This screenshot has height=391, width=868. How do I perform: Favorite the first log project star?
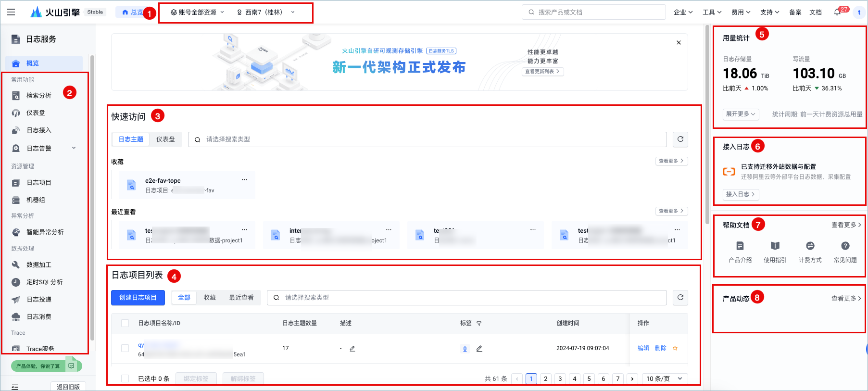click(675, 349)
